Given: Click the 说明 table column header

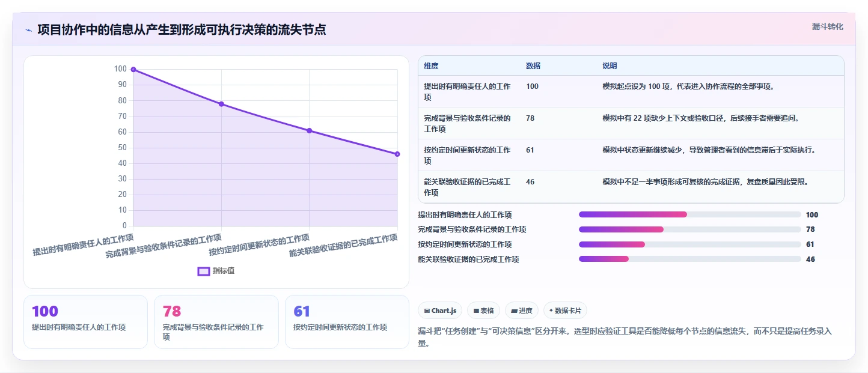Looking at the screenshot, I should coord(610,66).
